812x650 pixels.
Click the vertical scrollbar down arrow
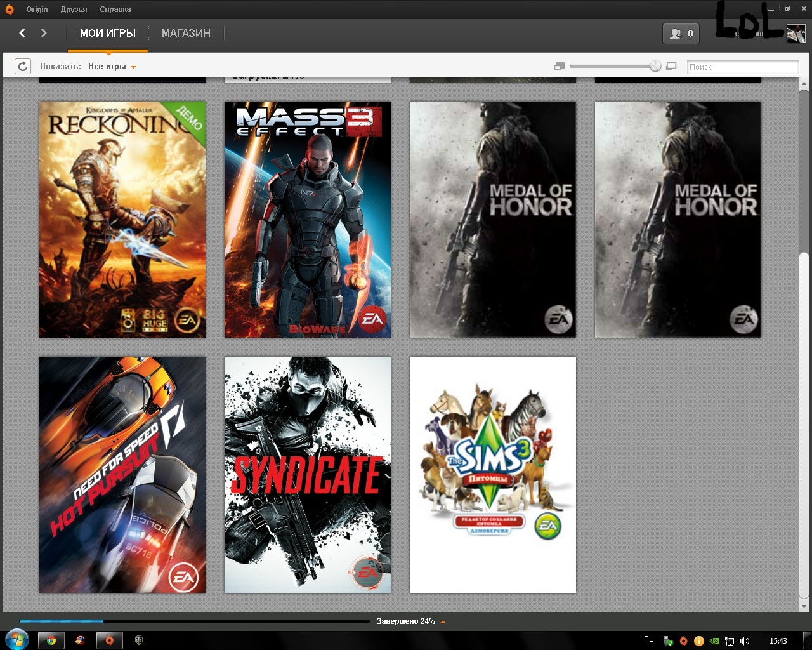click(x=804, y=606)
